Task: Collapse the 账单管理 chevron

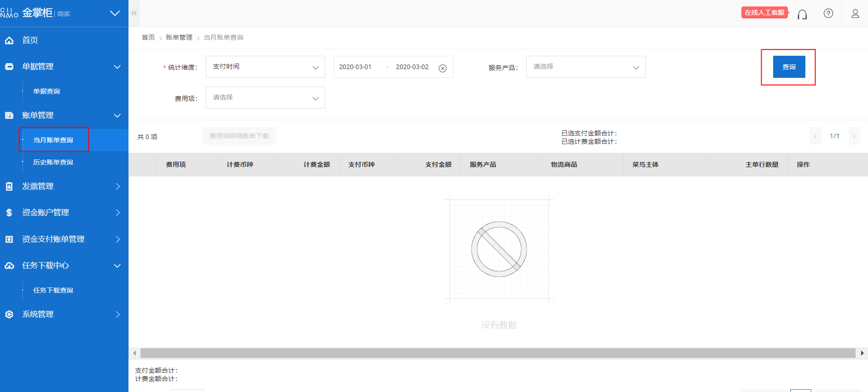Action: click(117, 116)
